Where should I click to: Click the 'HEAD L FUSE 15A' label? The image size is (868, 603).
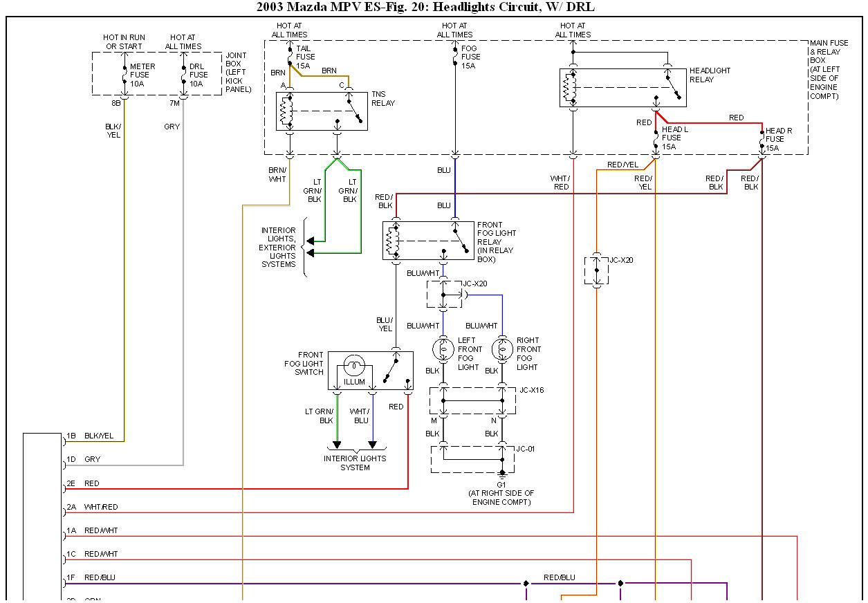click(676, 138)
